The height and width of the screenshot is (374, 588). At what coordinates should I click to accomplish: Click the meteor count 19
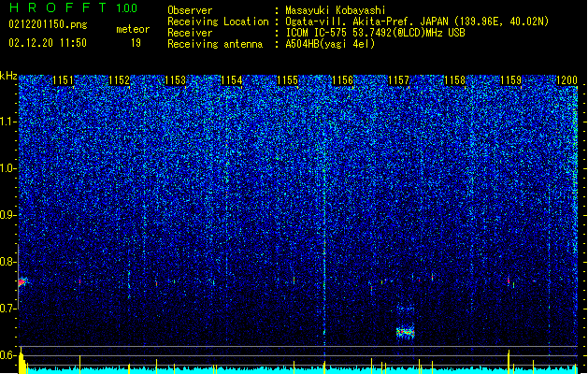coord(136,43)
